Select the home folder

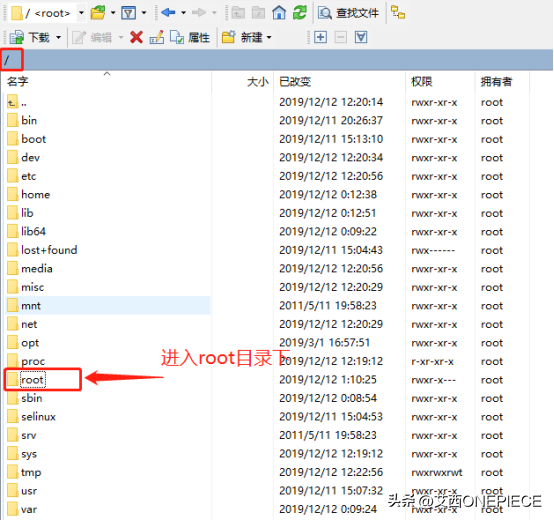click(x=29, y=194)
